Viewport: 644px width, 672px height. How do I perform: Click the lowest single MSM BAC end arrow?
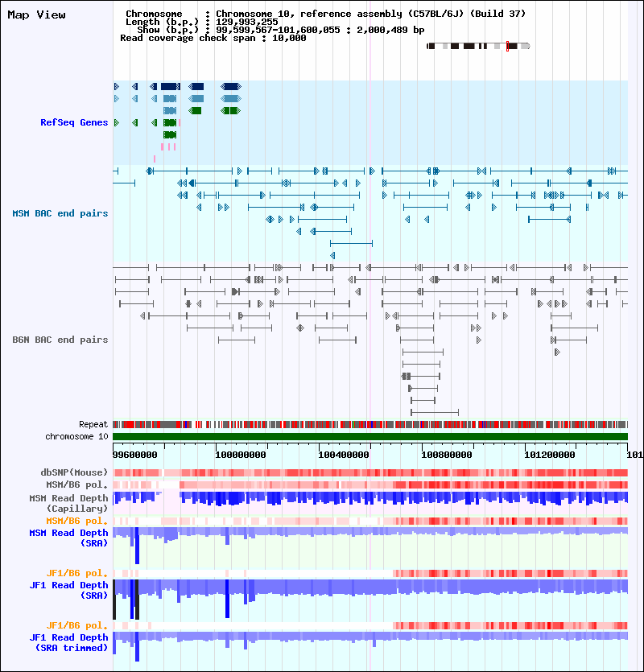tap(332, 255)
